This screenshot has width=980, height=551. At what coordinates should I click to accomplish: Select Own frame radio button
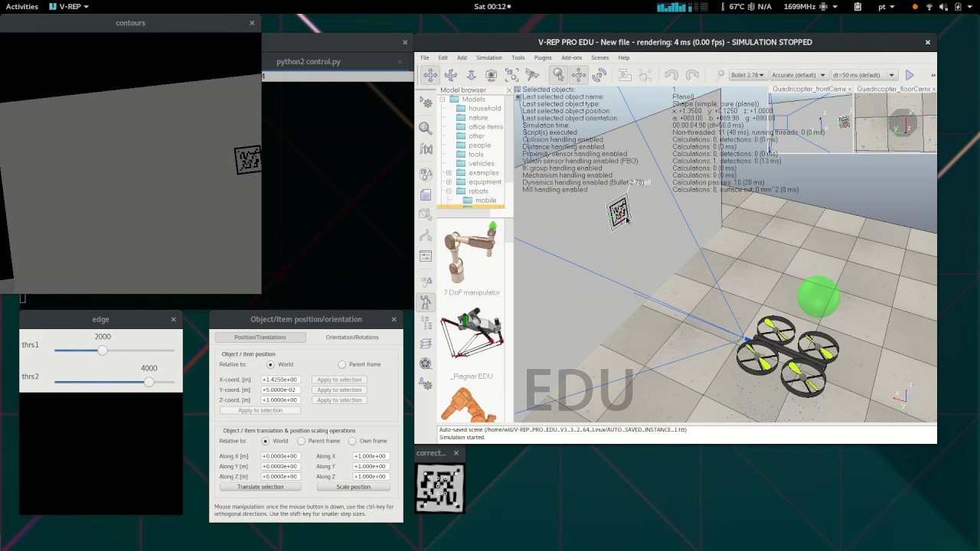pyautogui.click(x=352, y=441)
